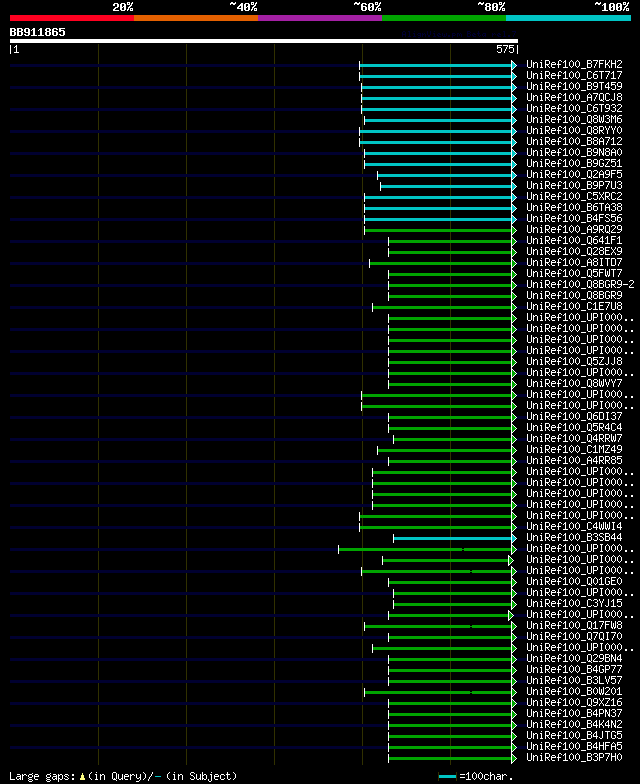Open hit UniRef100_C6T717
The width and height of the screenshot is (640, 784).
click(574, 76)
